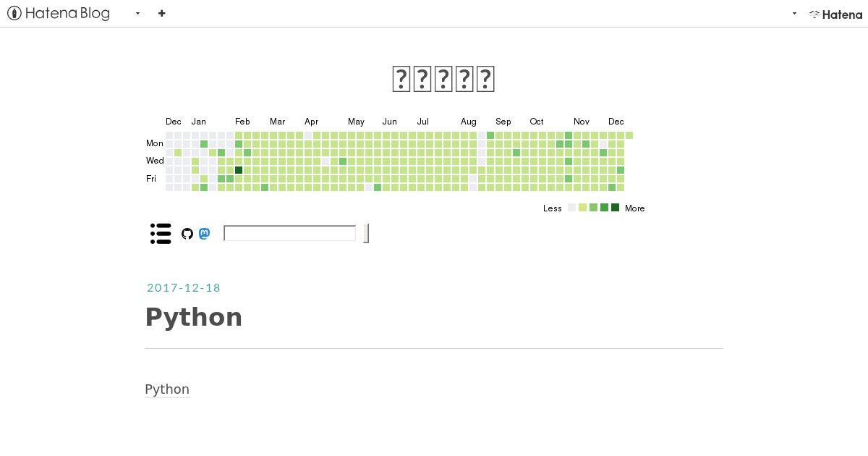Click the lightest gray legend swatch next to Less

(x=571, y=208)
